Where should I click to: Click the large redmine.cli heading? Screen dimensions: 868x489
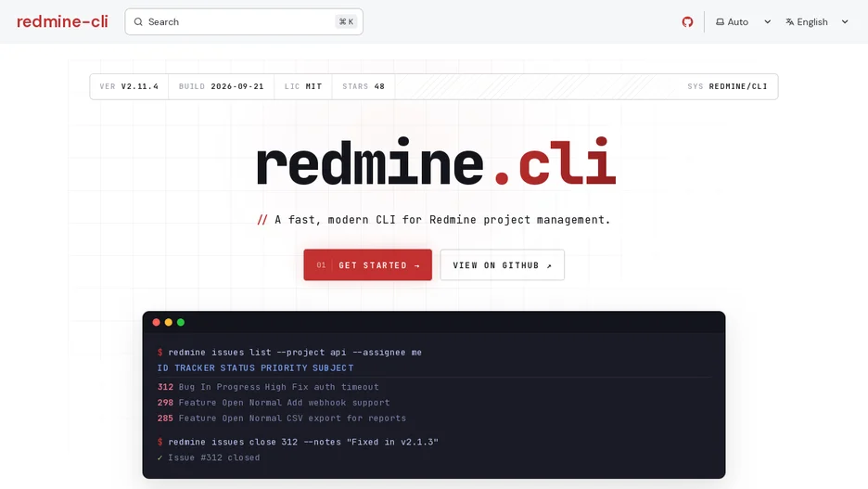(x=436, y=161)
